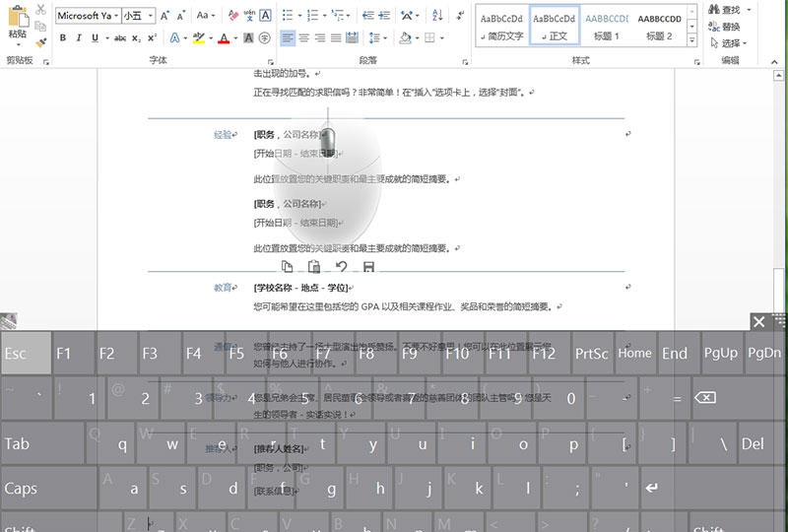The height and width of the screenshot is (532, 788).
Task: Open the Paragraph dialog launcher
Action: pyautogui.click(x=465, y=62)
